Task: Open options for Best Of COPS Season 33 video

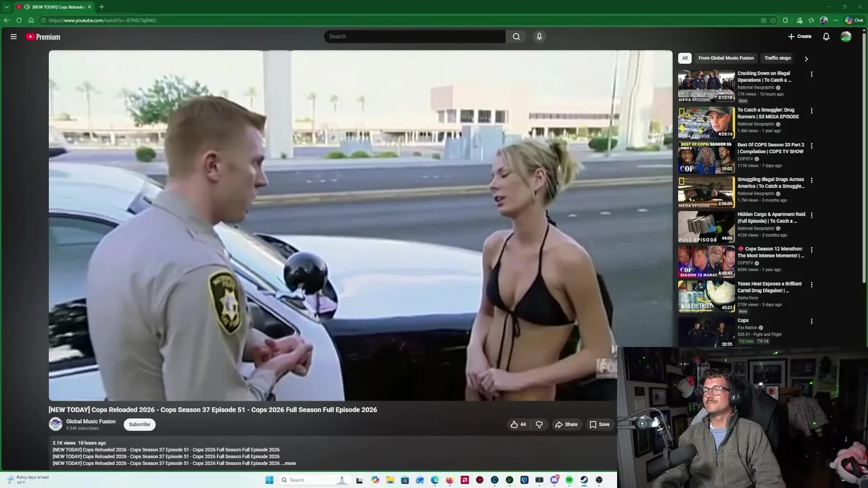Action: 811,146
